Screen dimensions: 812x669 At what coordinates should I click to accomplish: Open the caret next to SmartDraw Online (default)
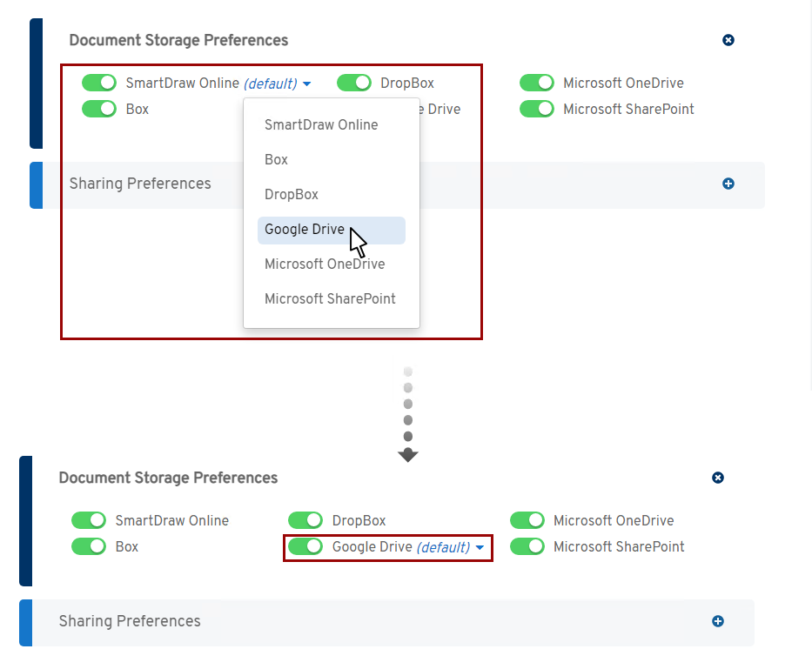[x=307, y=84]
